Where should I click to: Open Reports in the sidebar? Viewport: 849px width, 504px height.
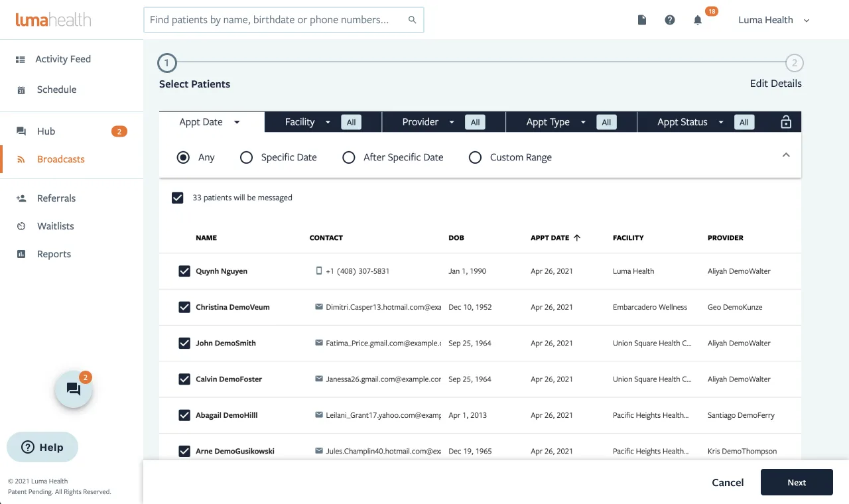pos(54,254)
